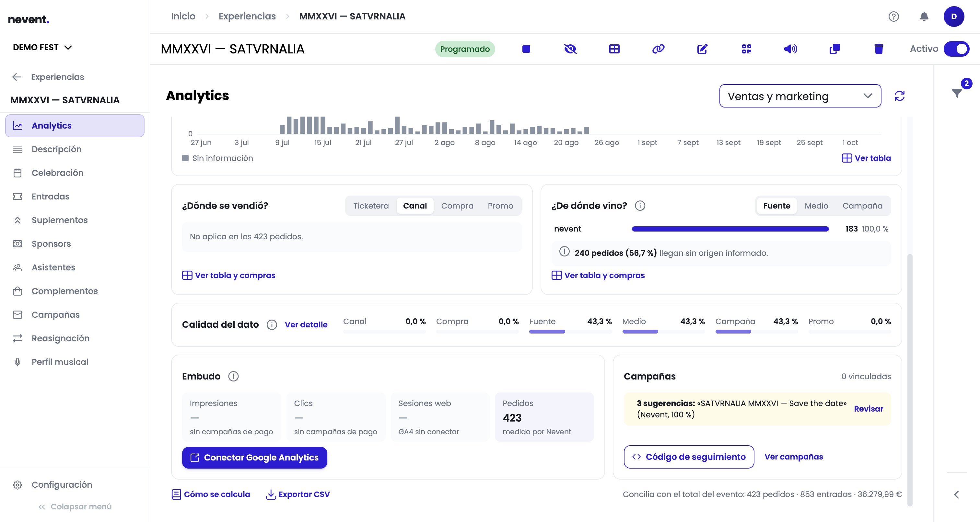The height and width of the screenshot is (522, 980).
Task: Click the stop square icon in the toolbar
Action: tap(526, 49)
